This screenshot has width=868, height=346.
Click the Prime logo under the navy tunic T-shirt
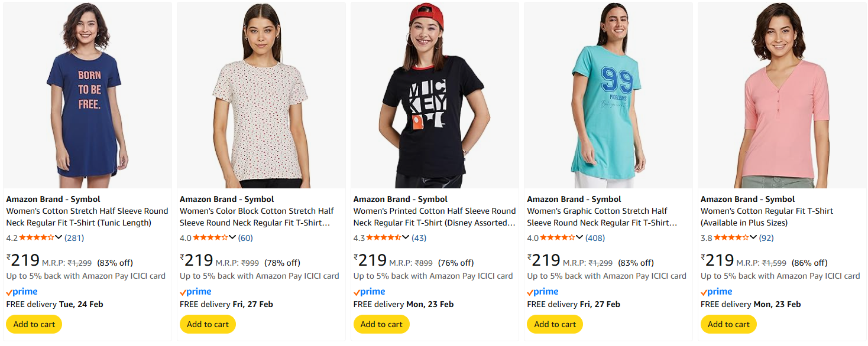coord(22,292)
